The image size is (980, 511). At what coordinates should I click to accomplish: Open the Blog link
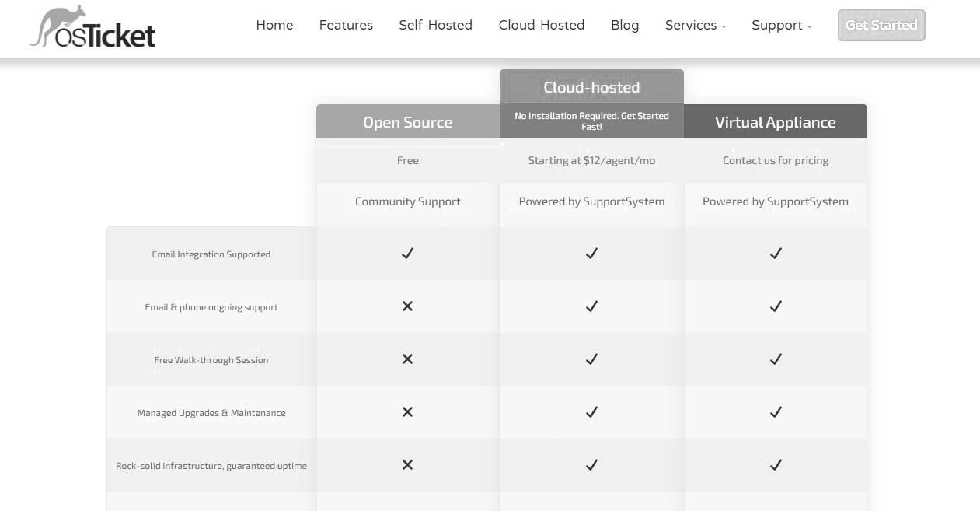pyautogui.click(x=625, y=25)
